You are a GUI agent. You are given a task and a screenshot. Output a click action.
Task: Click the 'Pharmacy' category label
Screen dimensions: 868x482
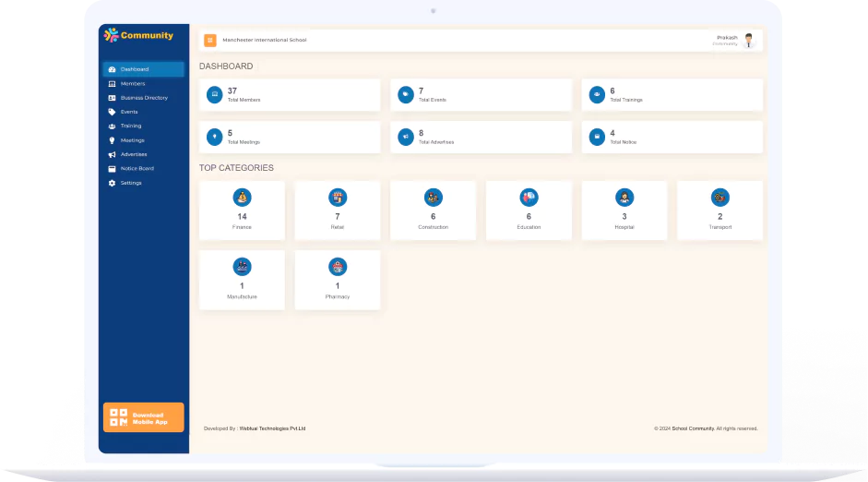(338, 297)
